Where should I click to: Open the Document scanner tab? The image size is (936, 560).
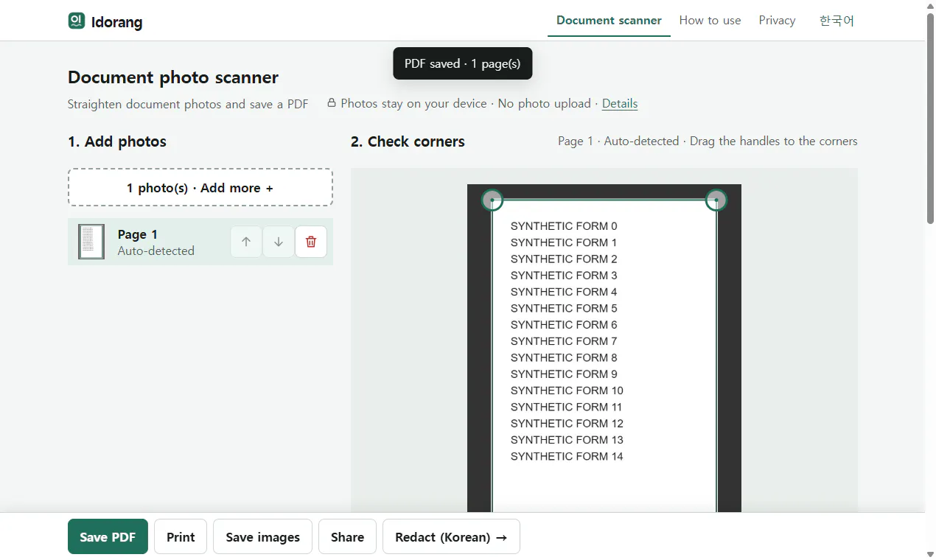coord(609,21)
